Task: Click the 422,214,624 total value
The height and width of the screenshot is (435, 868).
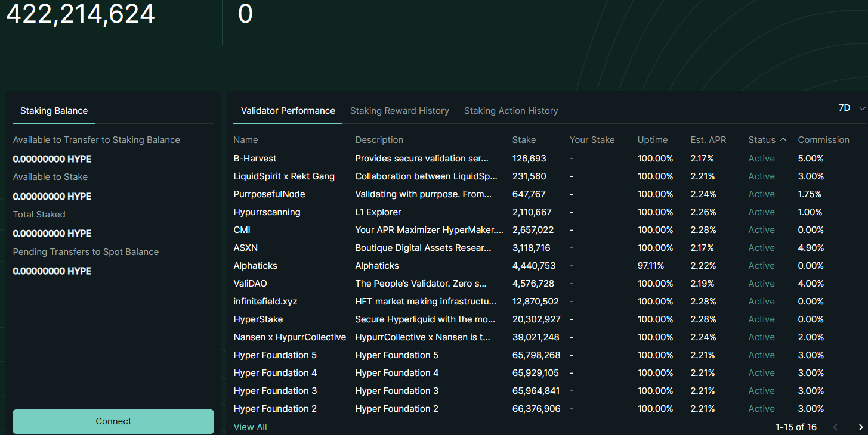Action: (x=81, y=13)
